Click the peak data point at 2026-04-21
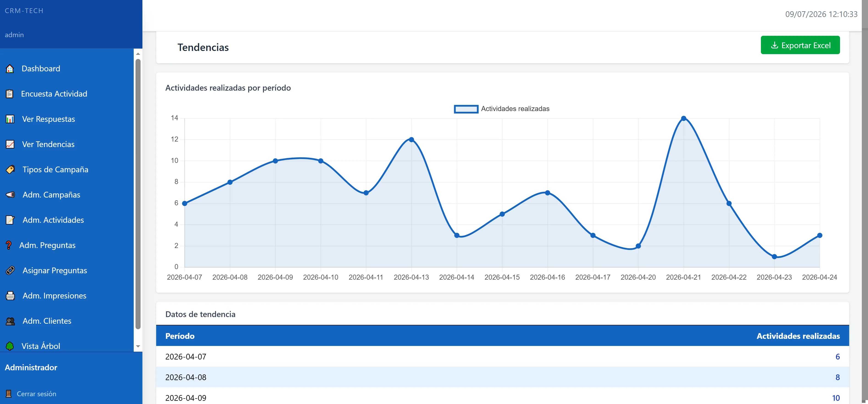868x404 pixels. 683,119
